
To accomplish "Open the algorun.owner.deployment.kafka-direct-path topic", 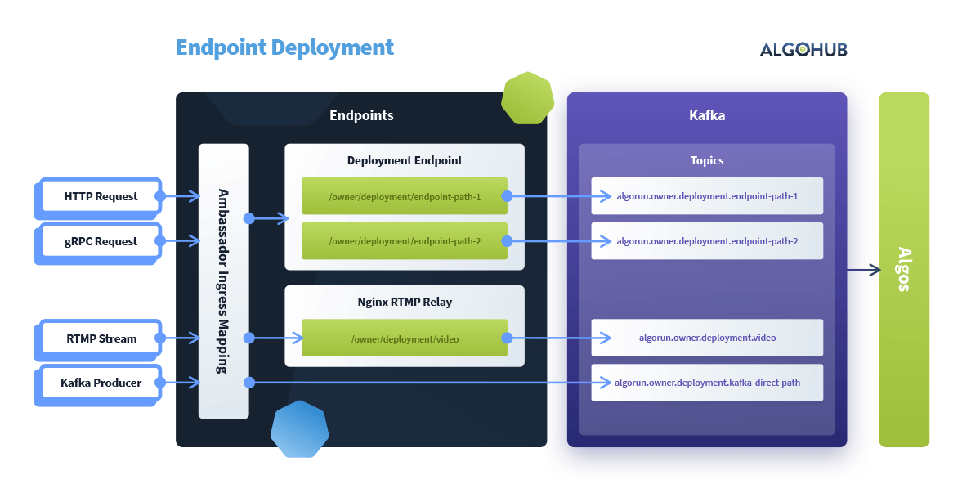I will pos(706,382).
